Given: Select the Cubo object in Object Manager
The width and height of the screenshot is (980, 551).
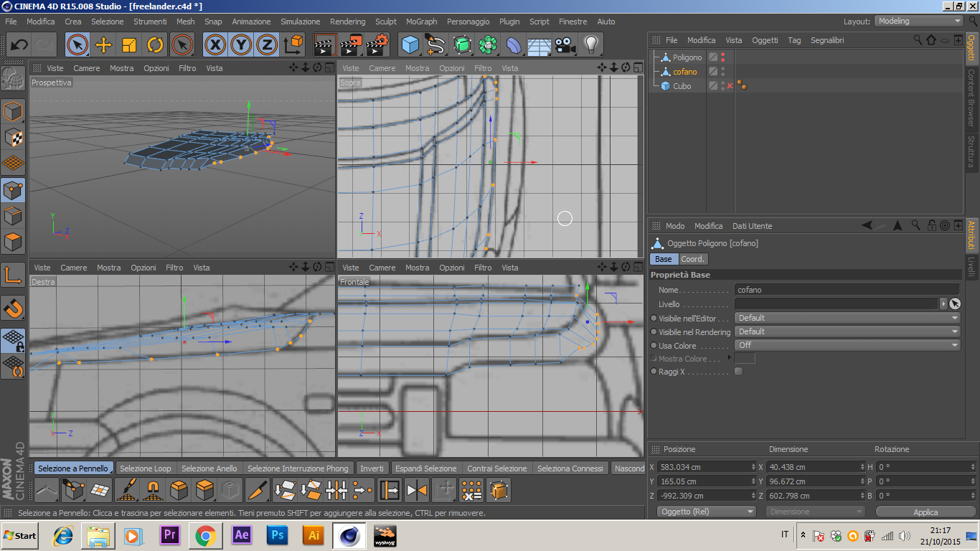Looking at the screenshot, I should (x=682, y=86).
